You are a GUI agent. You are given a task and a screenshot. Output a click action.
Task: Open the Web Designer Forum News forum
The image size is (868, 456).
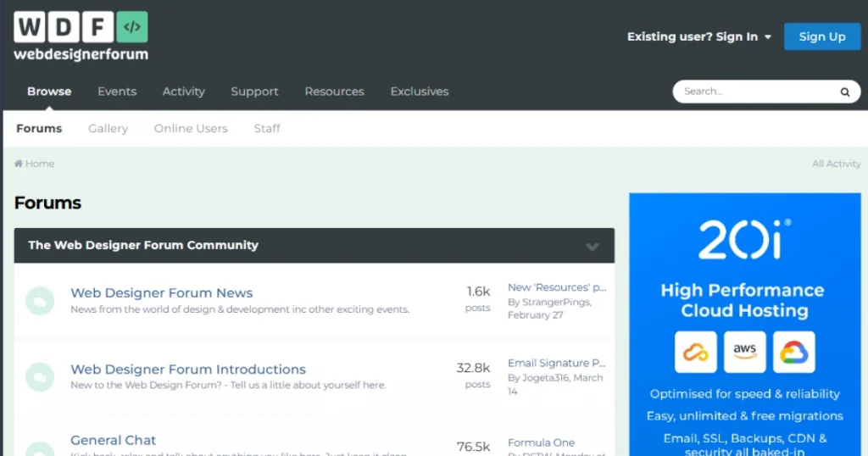point(161,292)
